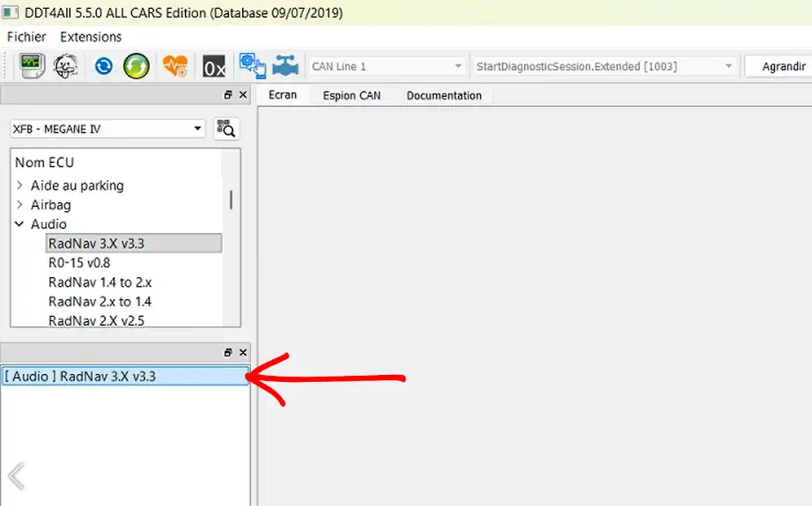812x506 pixels.
Task: Select the Audio category label
Action: pos(48,224)
